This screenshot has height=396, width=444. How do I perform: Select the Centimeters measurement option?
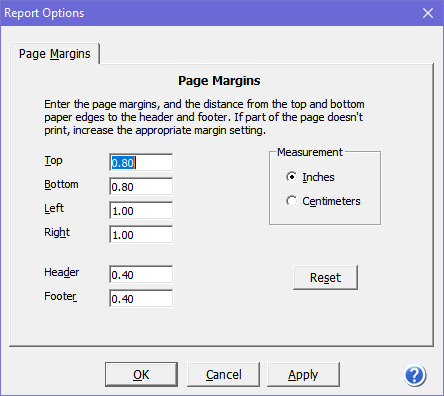pos(323,201)
